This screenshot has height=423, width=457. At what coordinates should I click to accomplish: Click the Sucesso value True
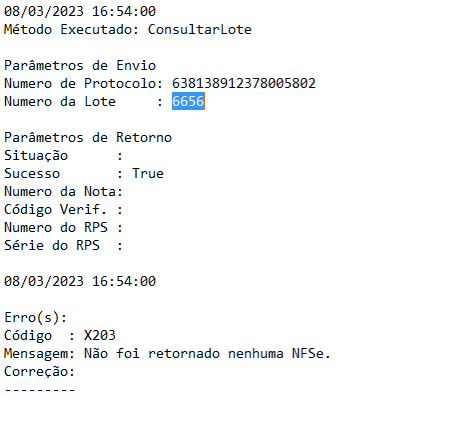click(148, 173)
